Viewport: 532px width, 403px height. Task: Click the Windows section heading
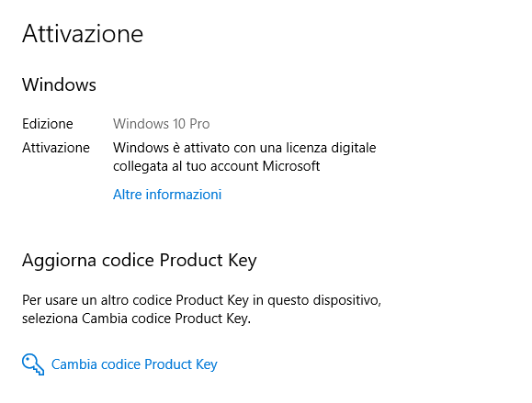pyautogui.click(x=59, y=84)
